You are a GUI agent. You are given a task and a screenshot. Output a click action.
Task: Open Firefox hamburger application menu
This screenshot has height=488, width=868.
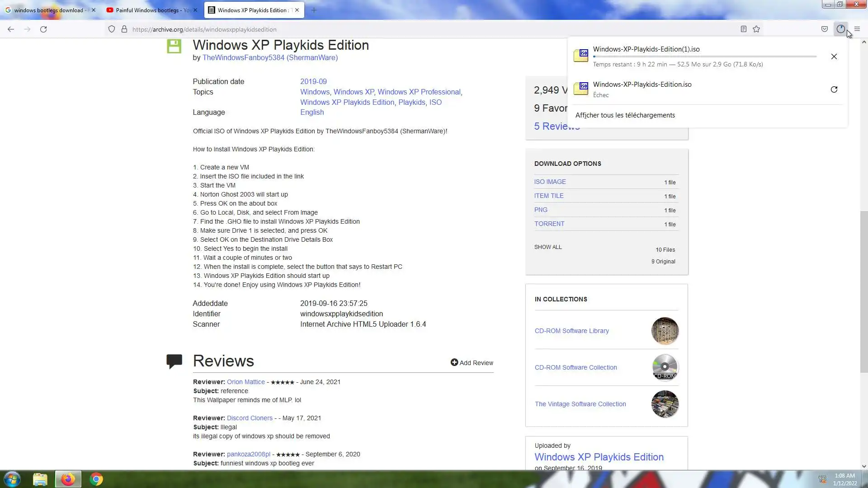[x=857, y=29]
